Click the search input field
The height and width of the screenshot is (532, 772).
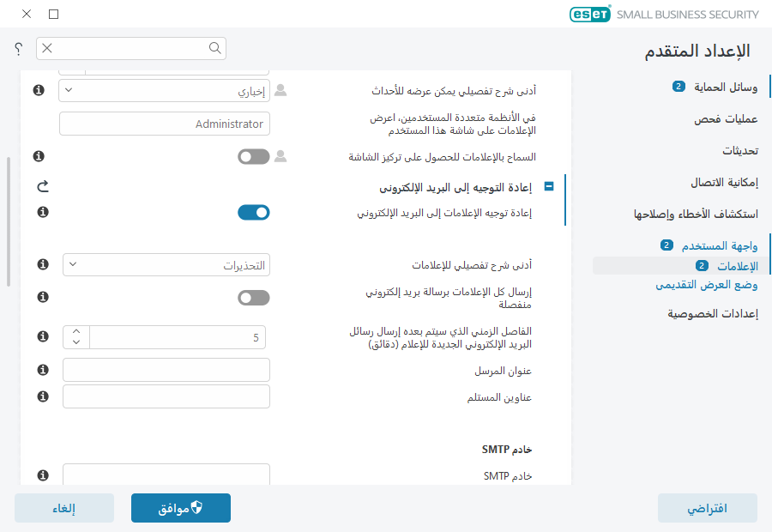(x=131, y=48)
